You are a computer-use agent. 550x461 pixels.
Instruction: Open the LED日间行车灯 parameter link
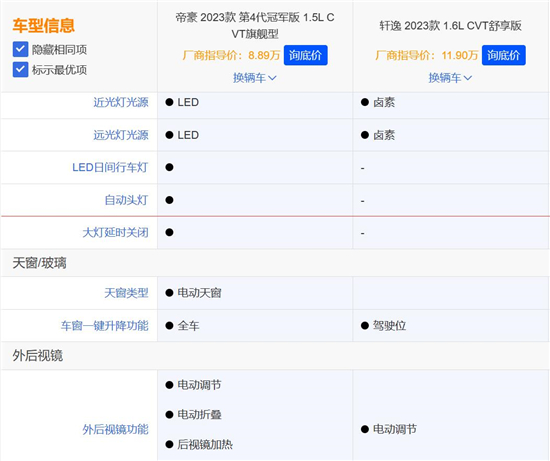(110, 167)
